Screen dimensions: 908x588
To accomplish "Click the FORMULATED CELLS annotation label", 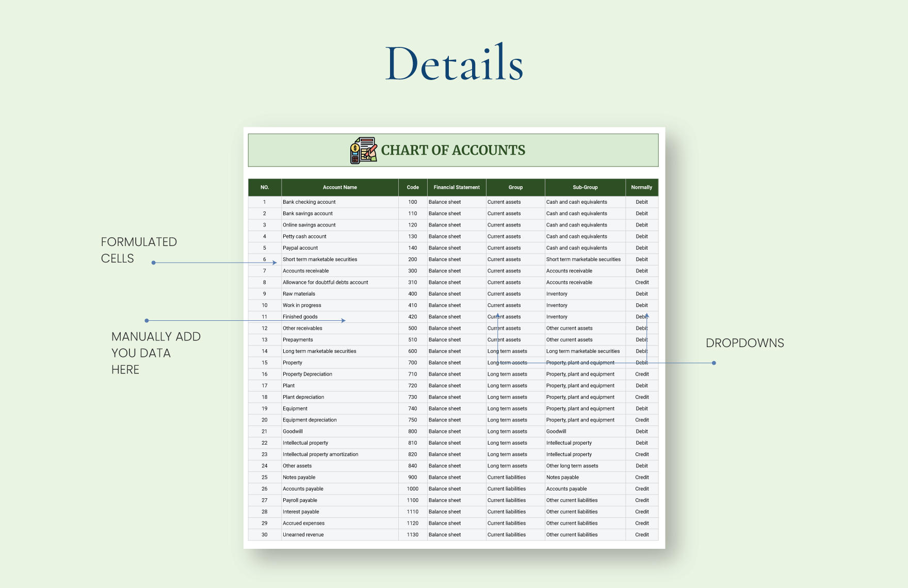I will pyautogui.click(x=140, y=250).
